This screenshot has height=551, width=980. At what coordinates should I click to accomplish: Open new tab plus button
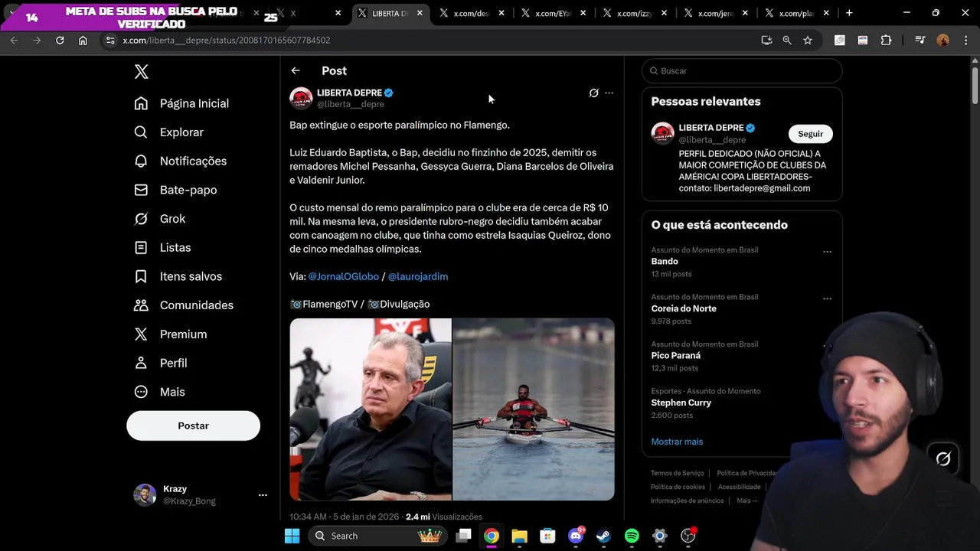click(849, 13)
